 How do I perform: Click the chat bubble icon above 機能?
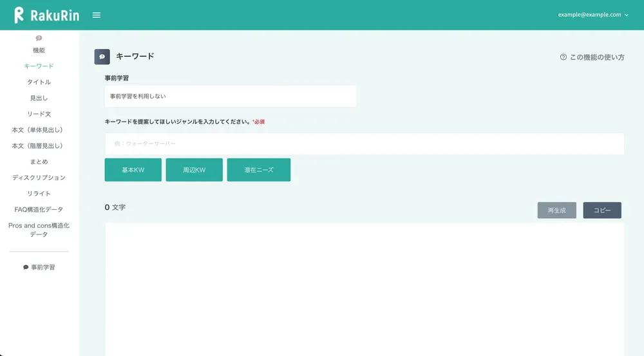[39, 39]
